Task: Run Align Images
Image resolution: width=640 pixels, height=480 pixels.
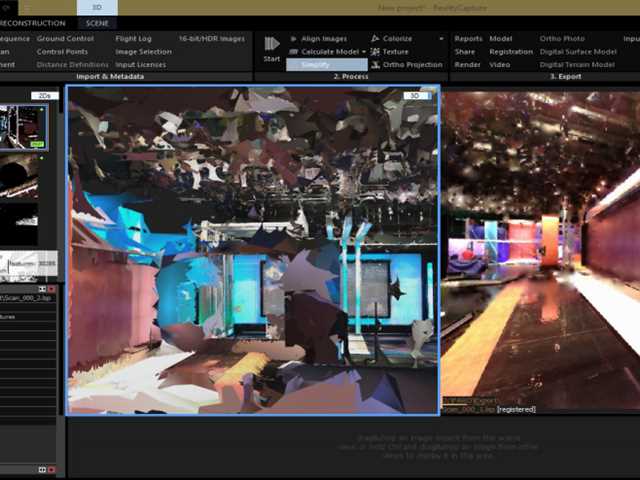Action: tap(324, 38)
